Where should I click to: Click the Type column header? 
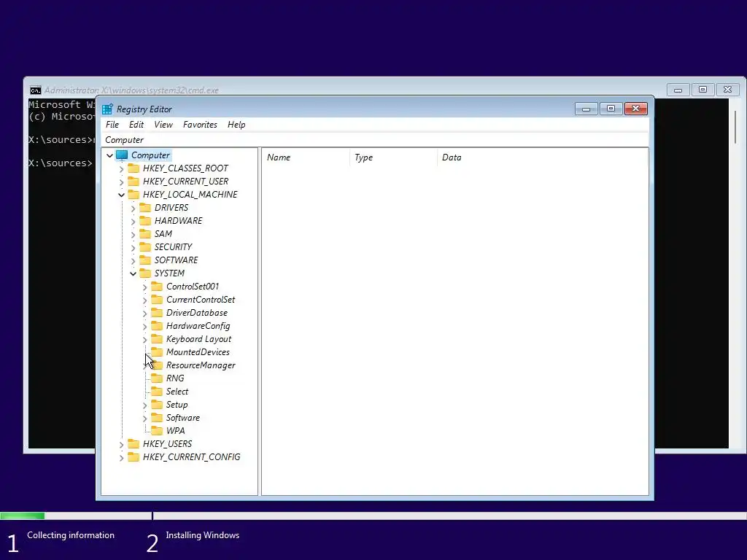393,157
